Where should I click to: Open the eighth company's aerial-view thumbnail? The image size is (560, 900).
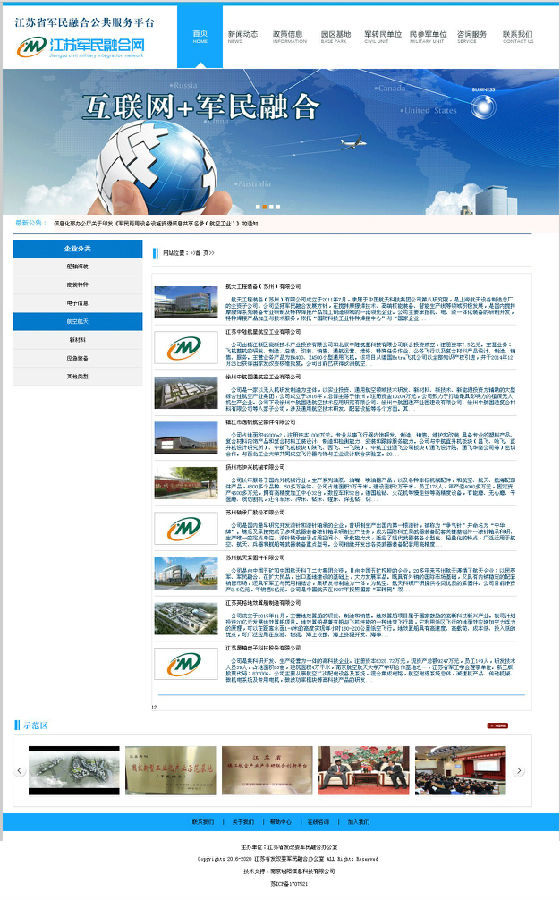click(x=186, y=619)
